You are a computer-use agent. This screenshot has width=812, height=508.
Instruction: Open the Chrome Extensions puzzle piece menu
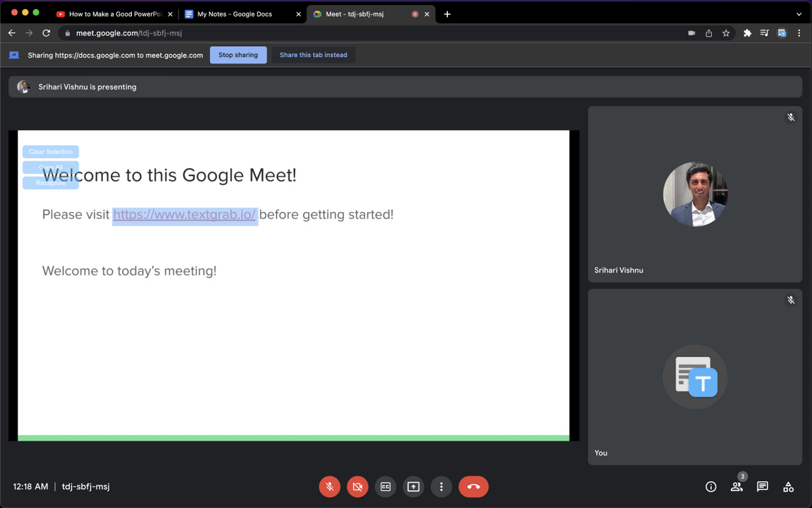point(747,33)
